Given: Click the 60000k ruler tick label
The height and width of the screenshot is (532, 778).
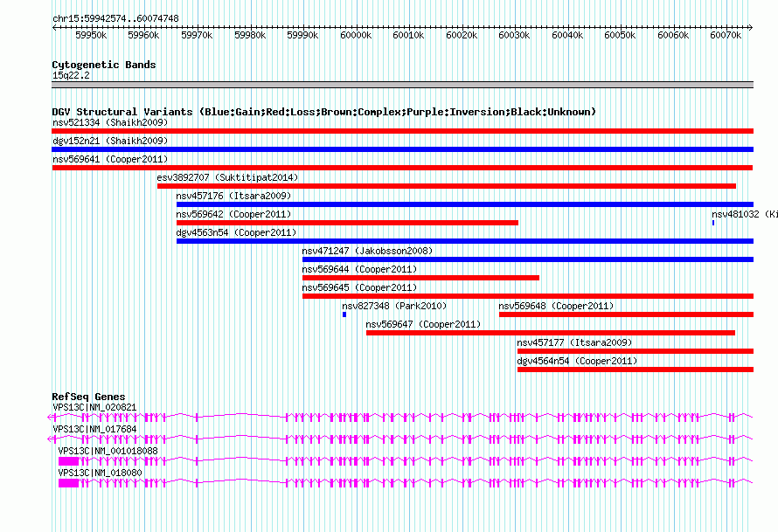Looking at the screenshot, I should [x=356, y=35].
